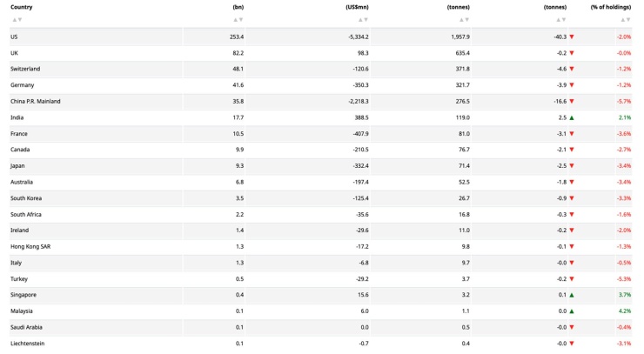Viewport: 644px width, 354px height.
Task: Click the (US$mn) column header text
Action: 358,7
